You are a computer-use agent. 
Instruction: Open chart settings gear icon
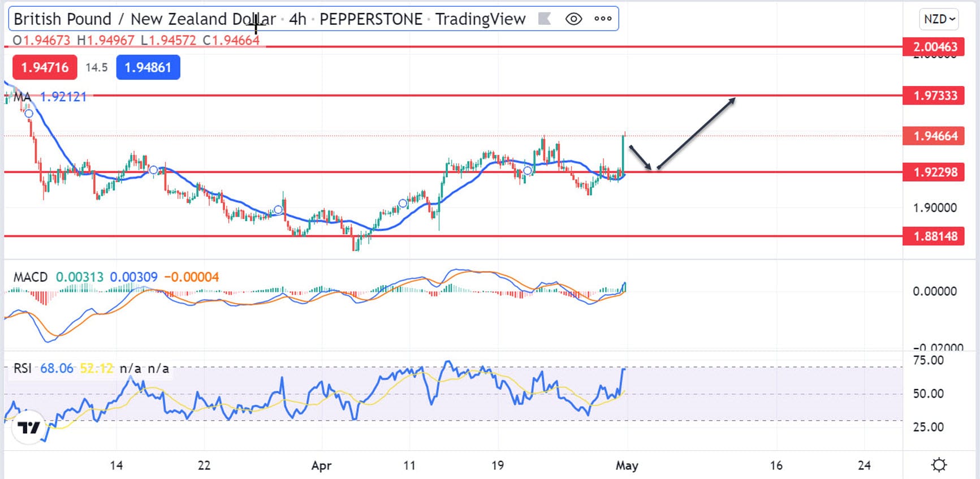939,465
